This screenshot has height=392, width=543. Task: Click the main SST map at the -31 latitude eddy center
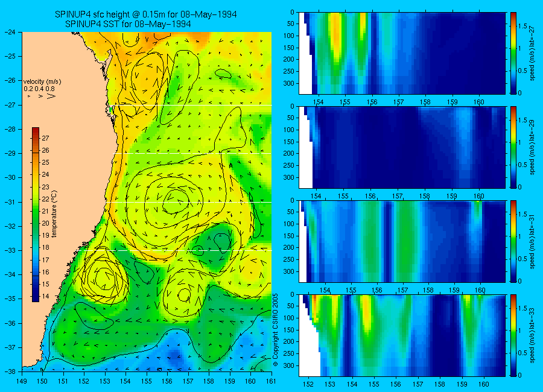coord(177,201)
